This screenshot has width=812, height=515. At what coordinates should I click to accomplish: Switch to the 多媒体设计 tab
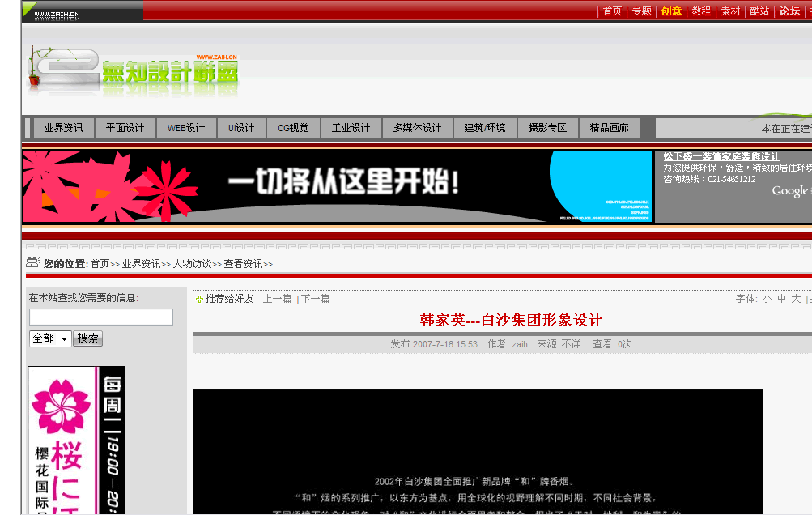(418, 128)
